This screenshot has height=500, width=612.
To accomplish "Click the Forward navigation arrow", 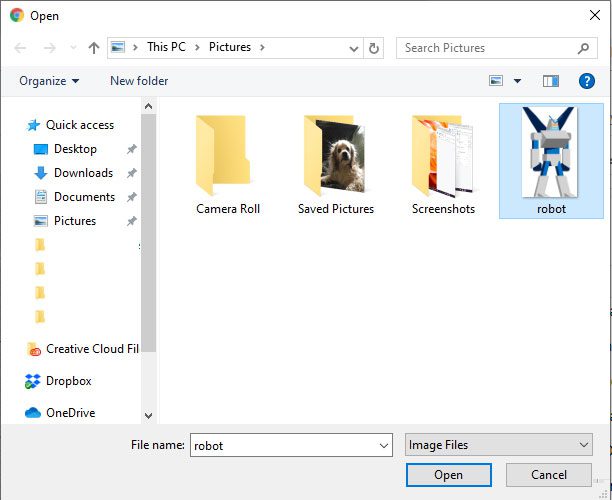I will click(x=50, y=48).
